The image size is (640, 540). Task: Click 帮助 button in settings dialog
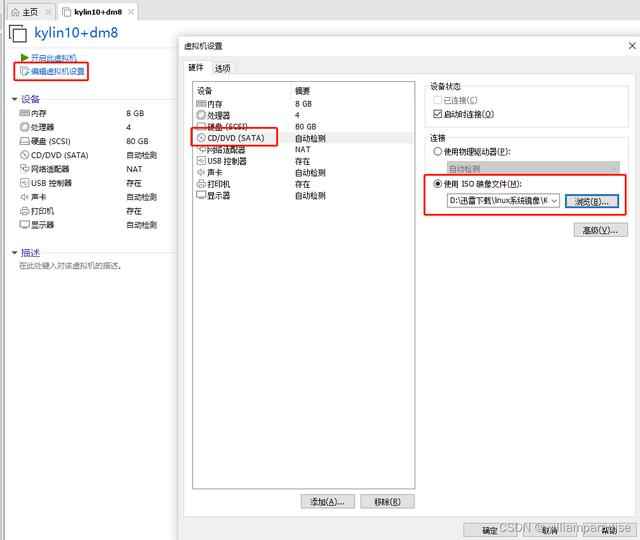pyautogui.click(x=609, y=530)
